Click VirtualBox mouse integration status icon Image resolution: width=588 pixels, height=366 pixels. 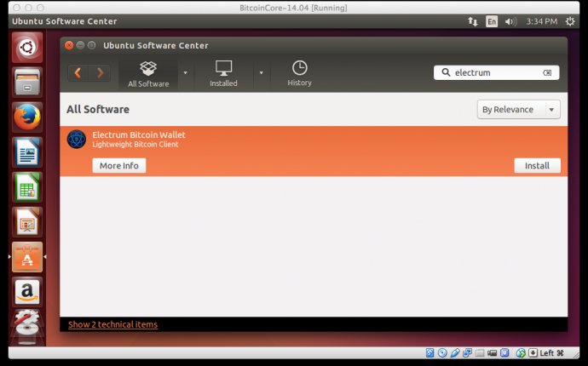click(x=521, y=352)
